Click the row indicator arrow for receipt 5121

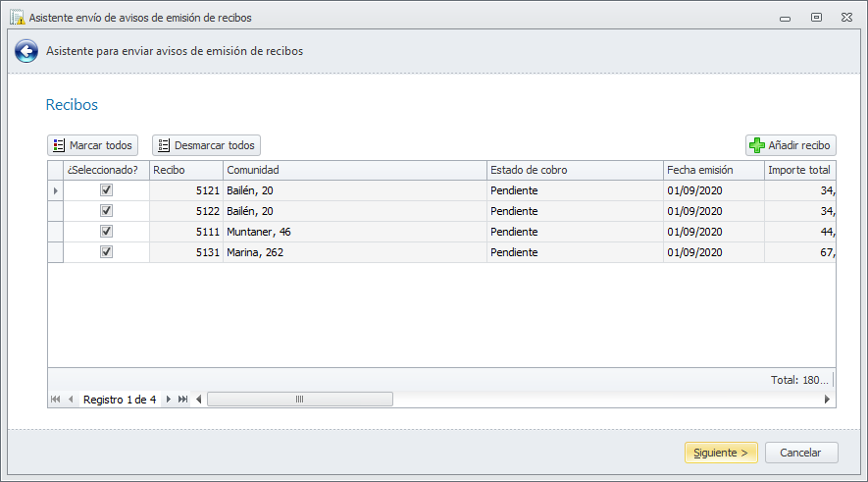[x=55, y=190]
